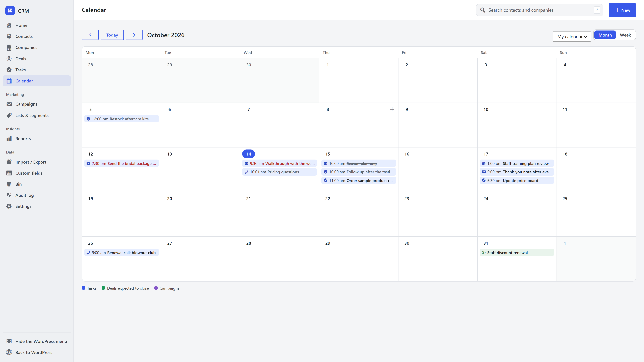
Task: Open Send the bridal package event
Action: [121, 163]
